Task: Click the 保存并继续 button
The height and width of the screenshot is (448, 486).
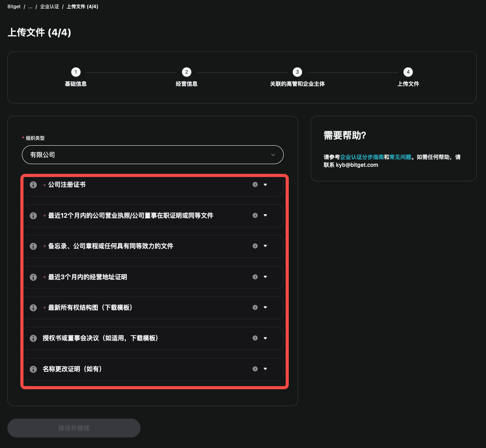Action: pos(74,428)
